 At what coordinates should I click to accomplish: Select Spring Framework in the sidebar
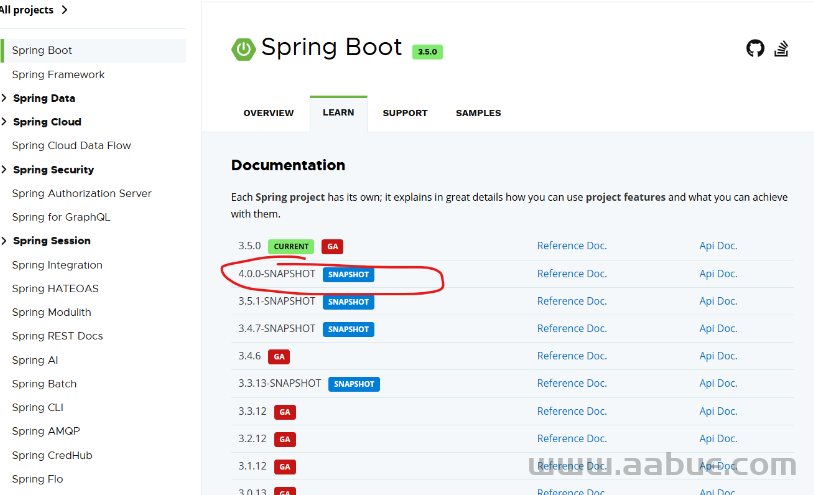58,74
